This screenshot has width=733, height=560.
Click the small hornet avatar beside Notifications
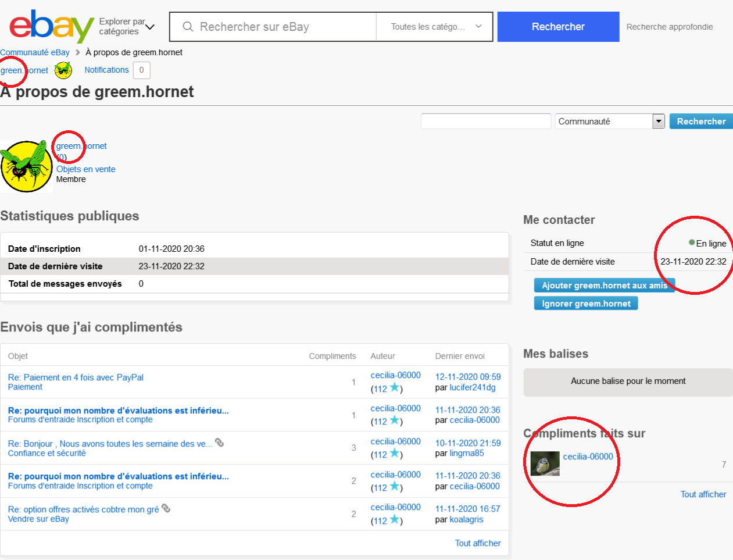63,70
